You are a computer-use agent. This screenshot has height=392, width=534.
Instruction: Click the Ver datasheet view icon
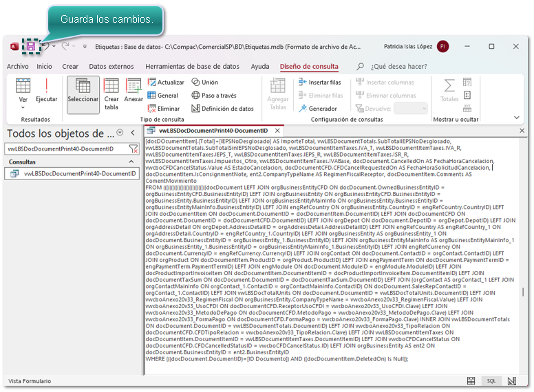pyautogui.click(x=23, y=86)
